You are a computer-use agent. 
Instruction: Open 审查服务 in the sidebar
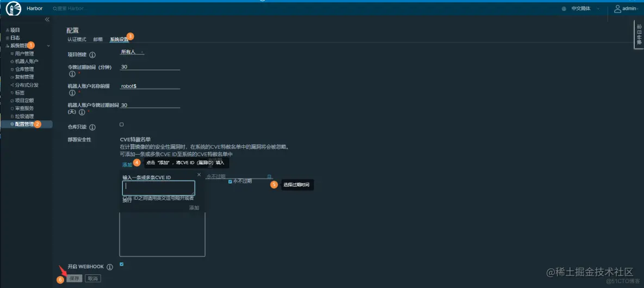pos(24,108)
